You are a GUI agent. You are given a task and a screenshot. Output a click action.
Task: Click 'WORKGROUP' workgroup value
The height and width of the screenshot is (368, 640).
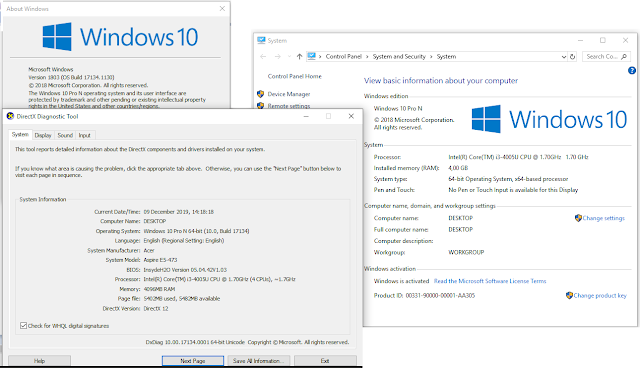pos(466,253)
